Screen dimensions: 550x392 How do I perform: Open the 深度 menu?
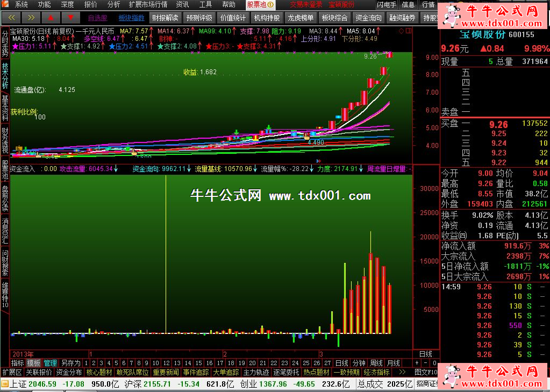[67, 4]
